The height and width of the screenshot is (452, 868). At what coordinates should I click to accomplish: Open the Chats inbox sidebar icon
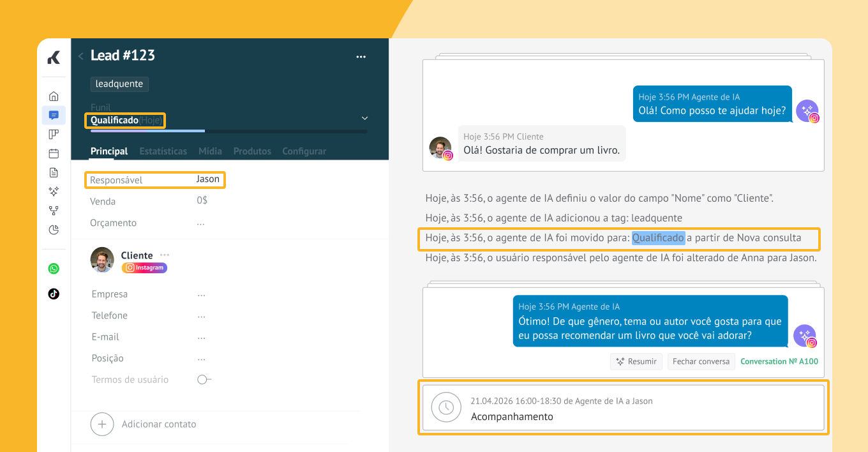54,116
